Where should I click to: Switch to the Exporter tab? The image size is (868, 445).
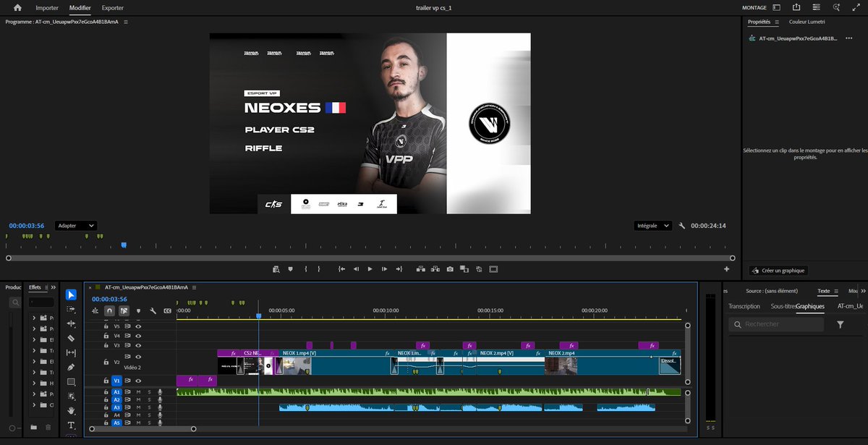(x=113, y=8)
